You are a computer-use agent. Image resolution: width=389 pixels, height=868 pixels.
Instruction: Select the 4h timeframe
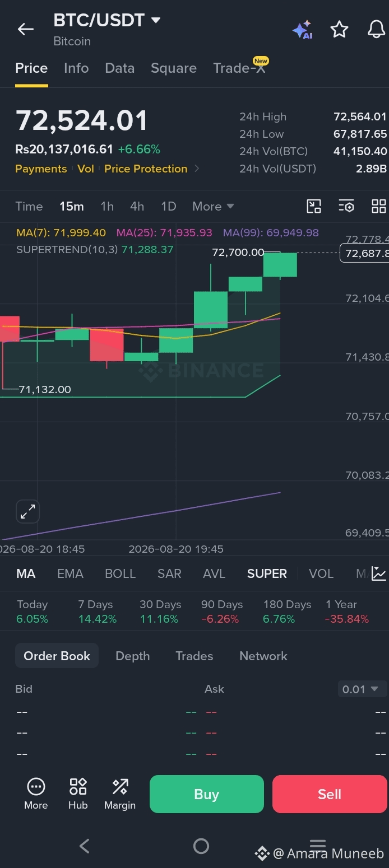point(137,206)
